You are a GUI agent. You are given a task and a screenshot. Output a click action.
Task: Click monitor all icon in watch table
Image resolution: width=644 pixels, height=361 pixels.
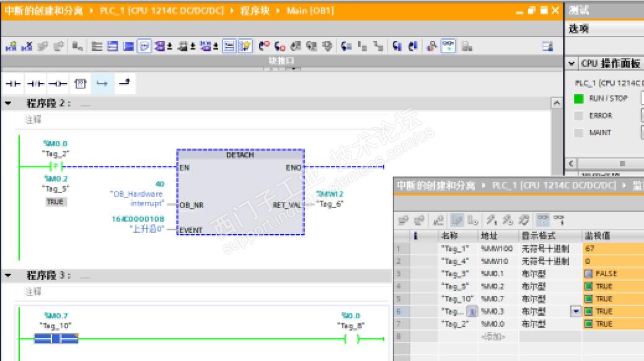[x=542, y=220]
